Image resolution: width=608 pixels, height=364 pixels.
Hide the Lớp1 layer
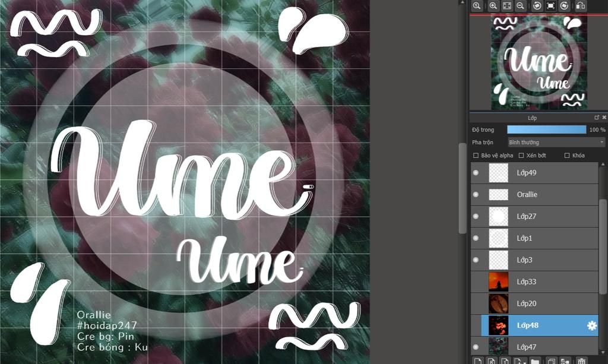[476, 238]
